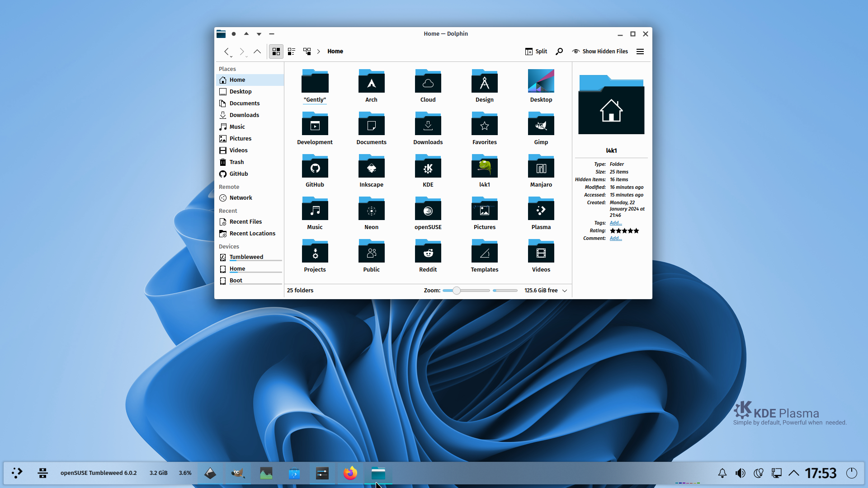The width and height of the screenshot is (868, 488).
Task: Open Plasma application launcher in panel
Action: [x=17, y=473]
